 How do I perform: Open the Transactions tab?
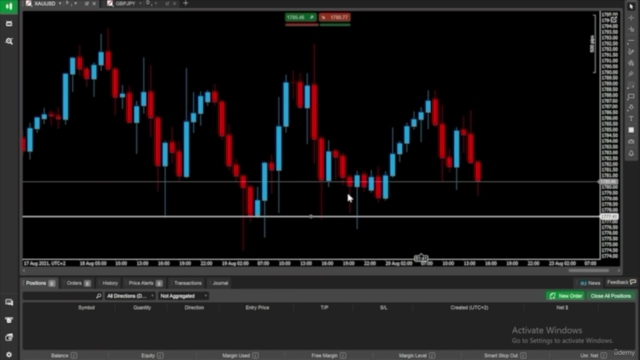(188, 283)
